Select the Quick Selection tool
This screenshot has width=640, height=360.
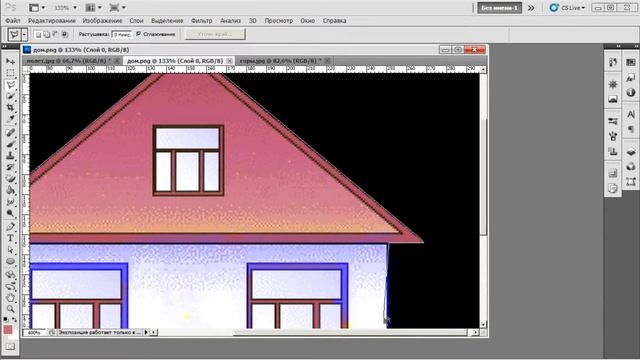(x=11, y=96)
